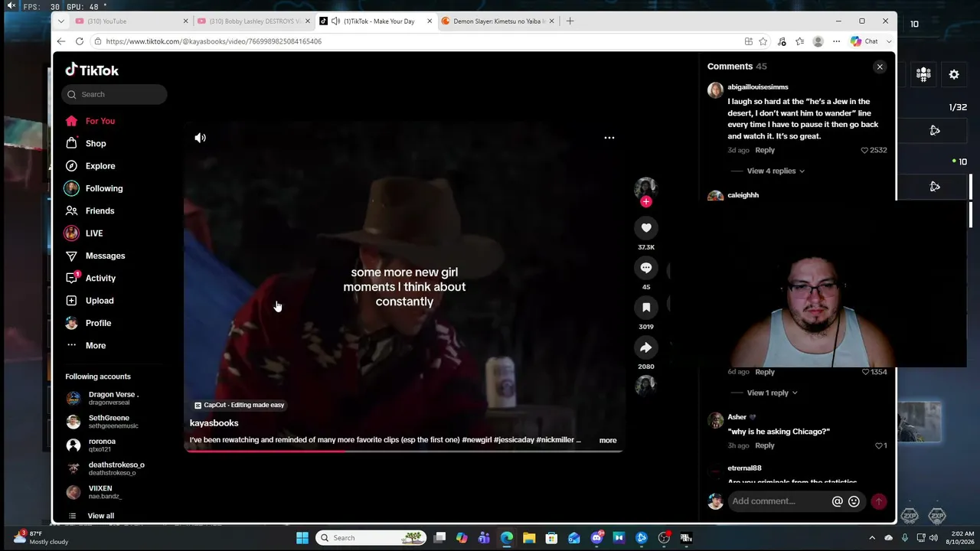The width and height of the screenshot is (980, 551).
Task: Open the CapCut Editing made easy tag
Action: pyautogui.click(x=240, y=405)
